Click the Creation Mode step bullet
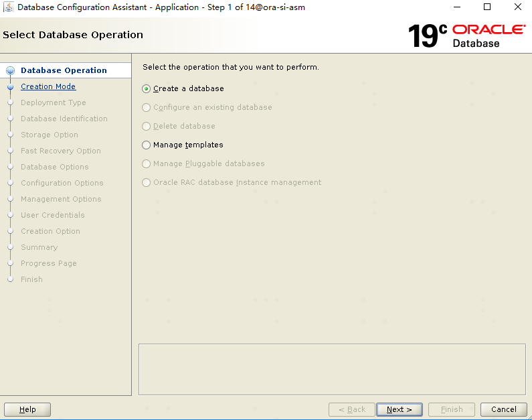The width and height of the screenshot is (532, 420). coord(11,87)
